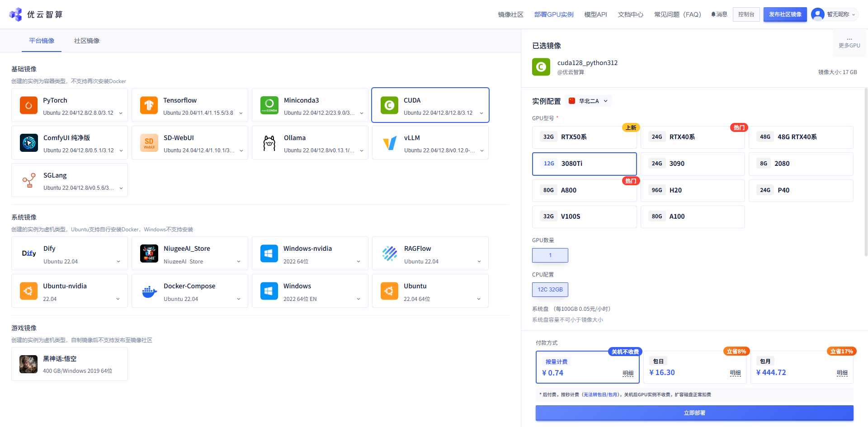
Task: Click the 发布社区镜像 button
Action: point(785,14)
